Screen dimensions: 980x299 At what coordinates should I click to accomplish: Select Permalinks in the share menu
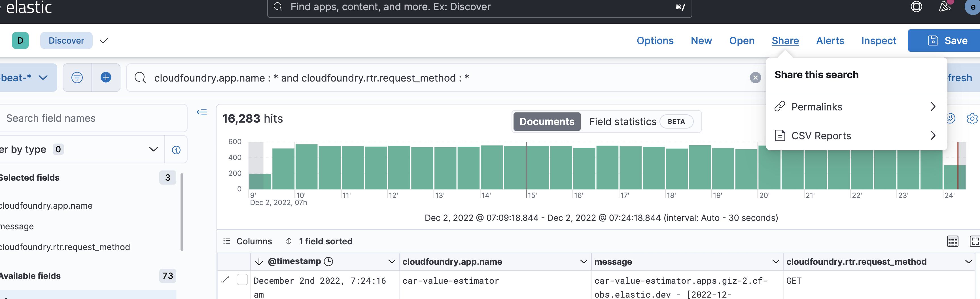(856, 107)
